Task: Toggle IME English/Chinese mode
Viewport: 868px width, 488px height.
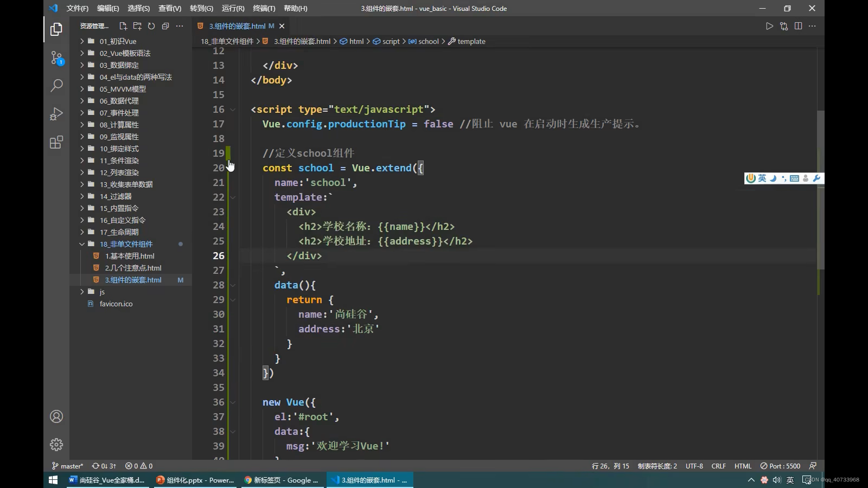Action: pyautogui.click(x=762, y=178)
